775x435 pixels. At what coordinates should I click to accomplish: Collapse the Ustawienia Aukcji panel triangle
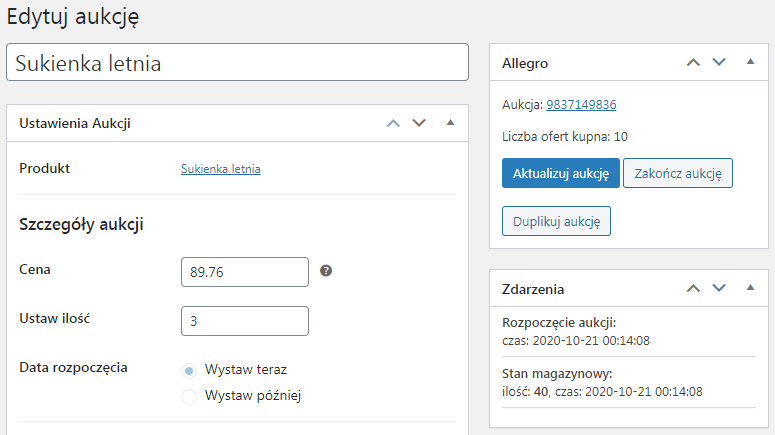450,123
